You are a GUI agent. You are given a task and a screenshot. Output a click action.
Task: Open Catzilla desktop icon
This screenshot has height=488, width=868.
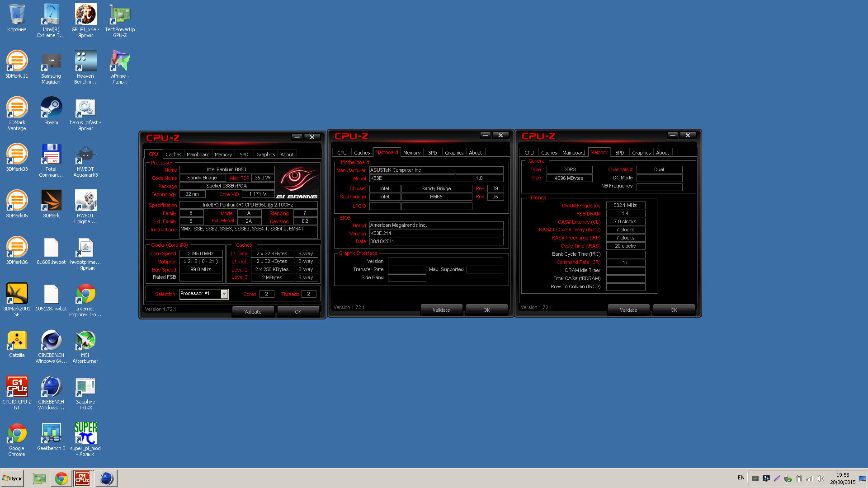(17, 344)
